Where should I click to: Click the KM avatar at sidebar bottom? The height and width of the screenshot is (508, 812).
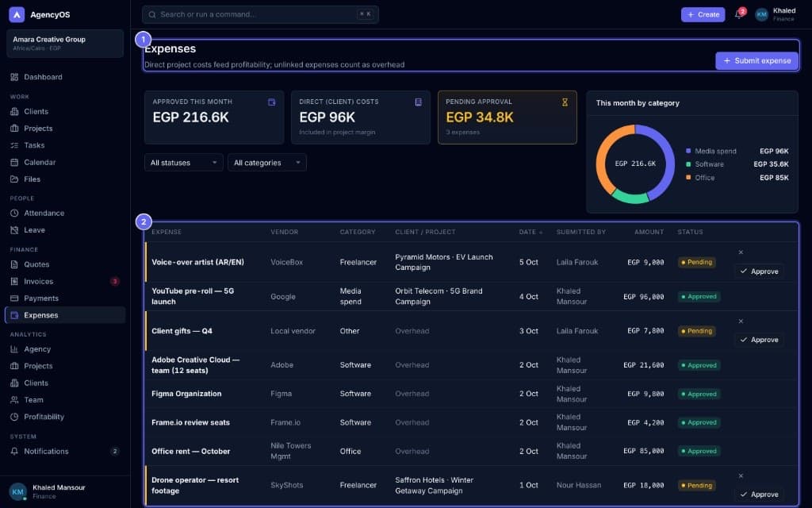tap(17, 491)
